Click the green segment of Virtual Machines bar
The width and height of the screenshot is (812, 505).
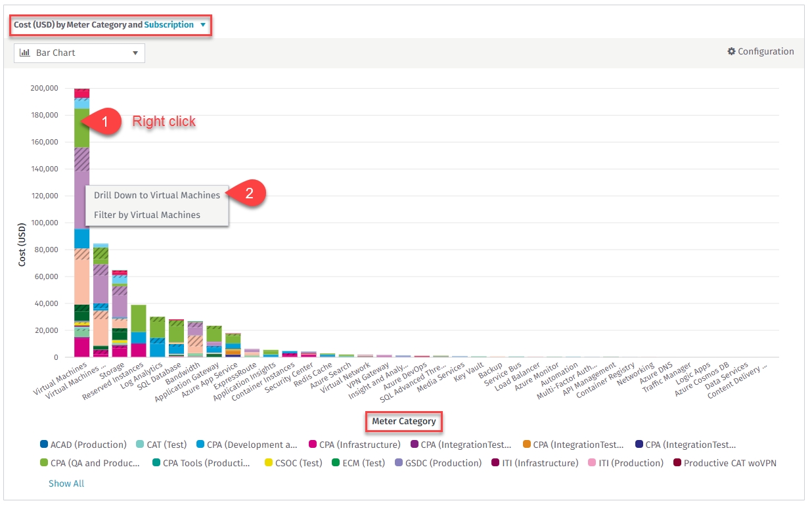coord(82,128)
